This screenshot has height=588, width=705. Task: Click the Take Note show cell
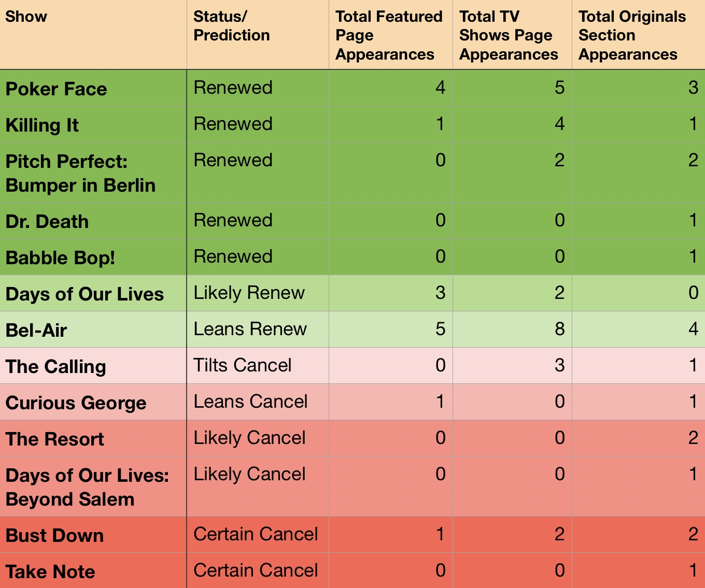[93, 571]
